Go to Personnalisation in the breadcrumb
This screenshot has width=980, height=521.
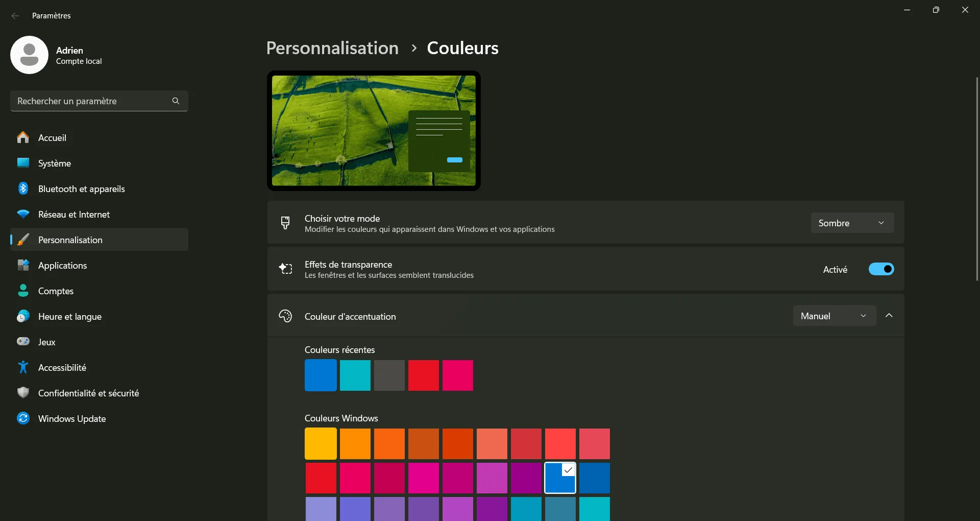click(x=332, y=48)
